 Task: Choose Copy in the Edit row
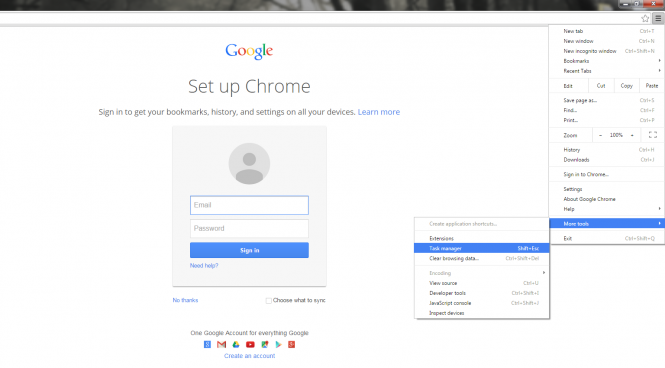point(626,86)
